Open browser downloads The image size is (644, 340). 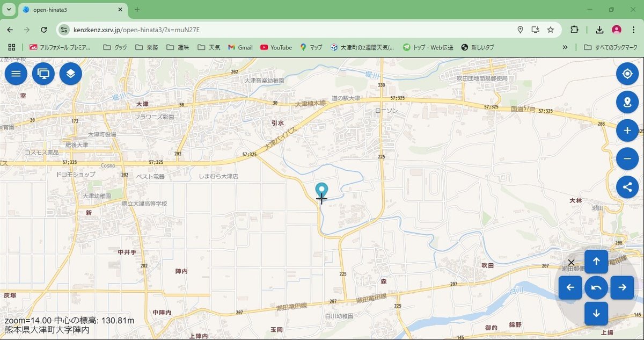click(x=599, y=30)
